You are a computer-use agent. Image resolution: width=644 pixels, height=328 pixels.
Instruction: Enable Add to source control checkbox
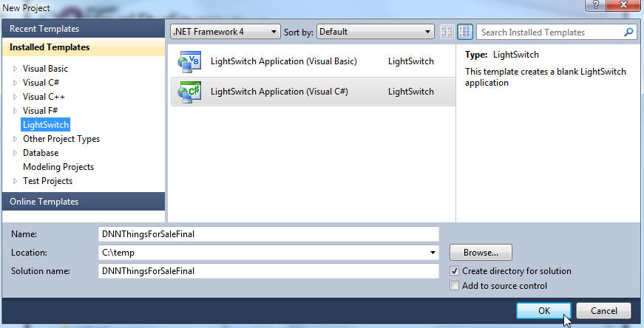pos(454,286)
